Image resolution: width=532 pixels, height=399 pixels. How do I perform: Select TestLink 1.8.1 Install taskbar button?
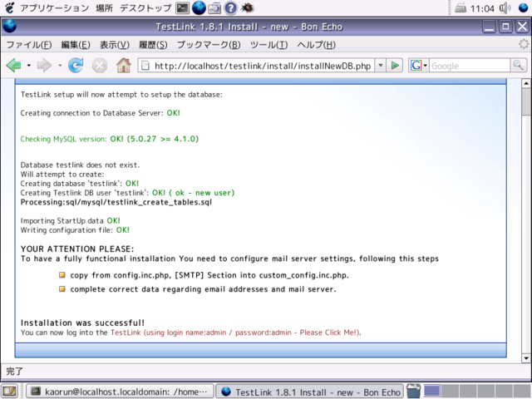(x=310, y=392)
